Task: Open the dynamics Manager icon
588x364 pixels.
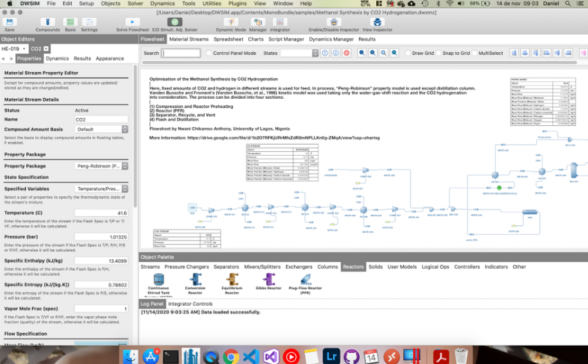Action: 258,22
